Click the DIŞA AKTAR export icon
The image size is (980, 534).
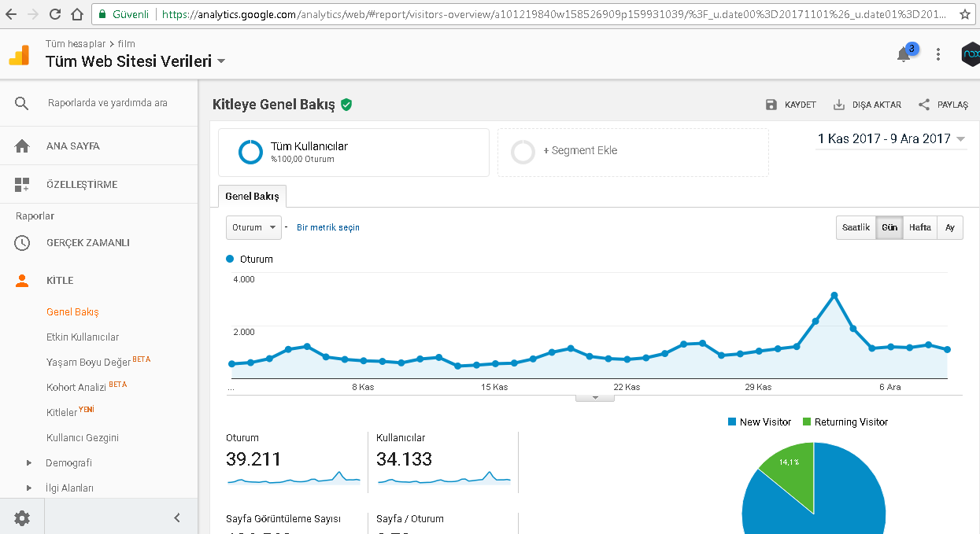point(839,105)
